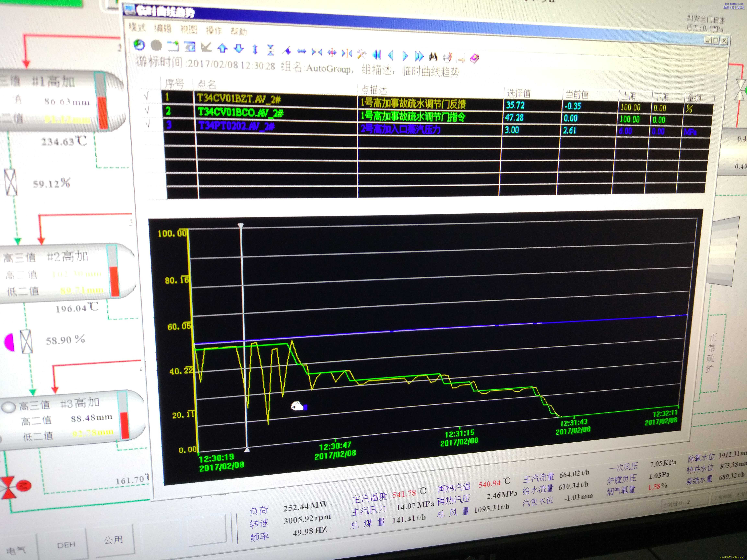Click the horizontal double-arrow expand icon
Screen dimensions: 747x560
(x=302, y=51)
